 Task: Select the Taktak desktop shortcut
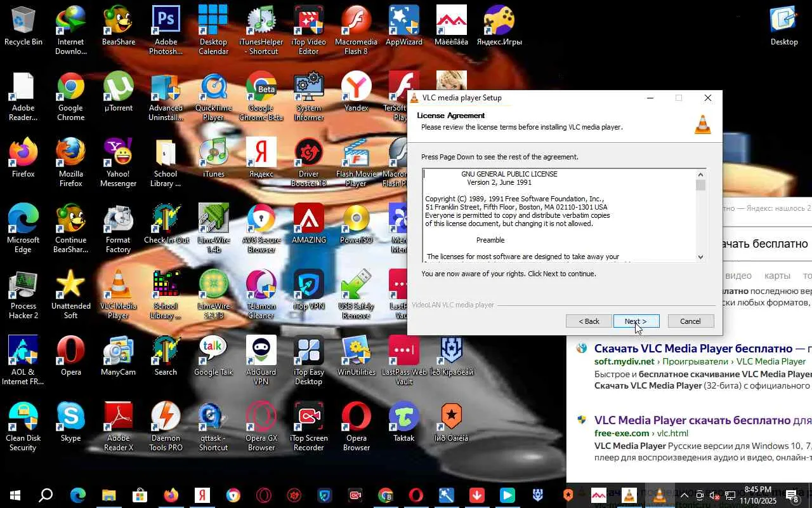(404, 422)
